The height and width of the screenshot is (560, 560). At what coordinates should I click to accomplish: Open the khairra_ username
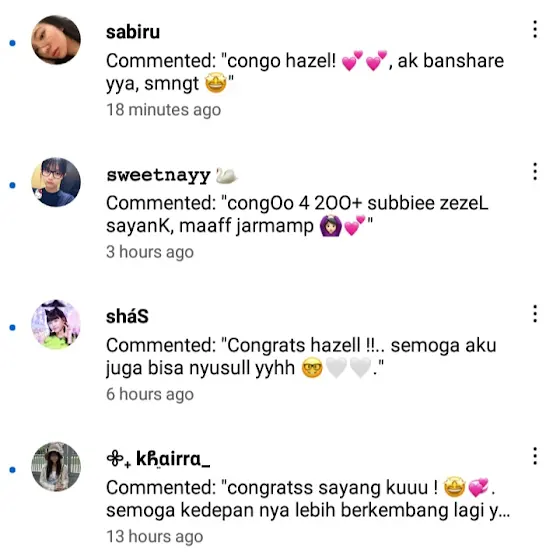click(158, 459)
